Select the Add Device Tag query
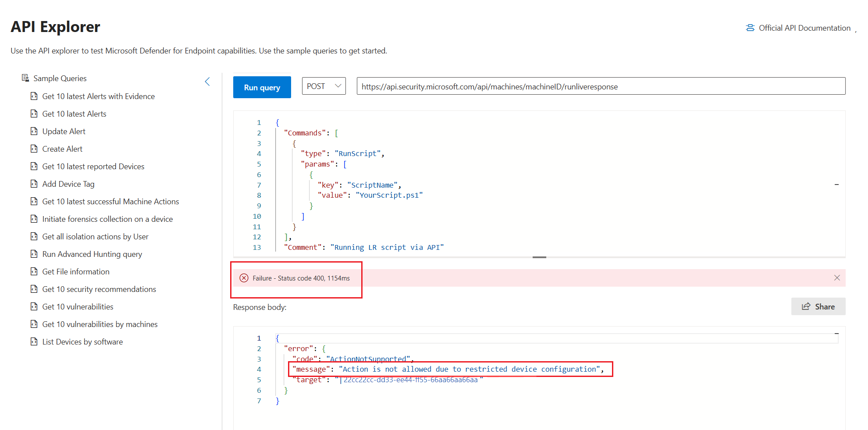The image size is (868, 430). [x=68, y=184]
